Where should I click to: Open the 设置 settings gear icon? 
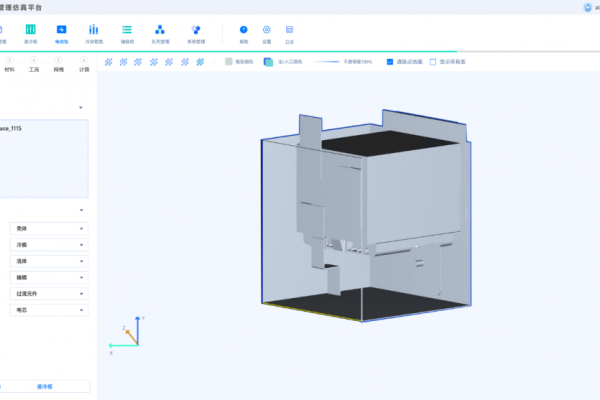coord(266,31)
